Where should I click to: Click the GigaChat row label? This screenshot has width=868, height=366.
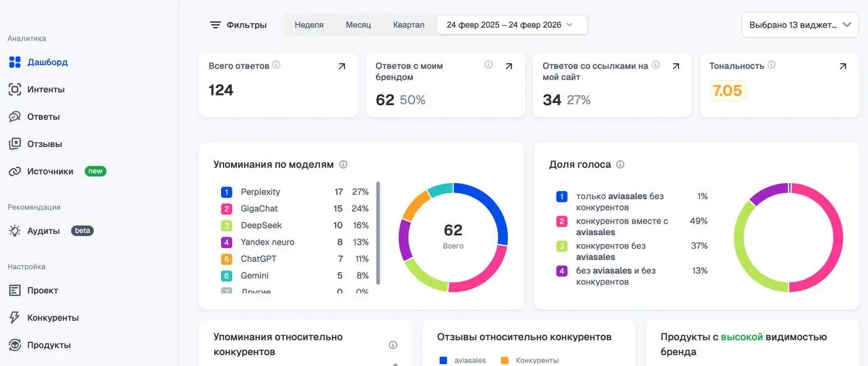259,209
